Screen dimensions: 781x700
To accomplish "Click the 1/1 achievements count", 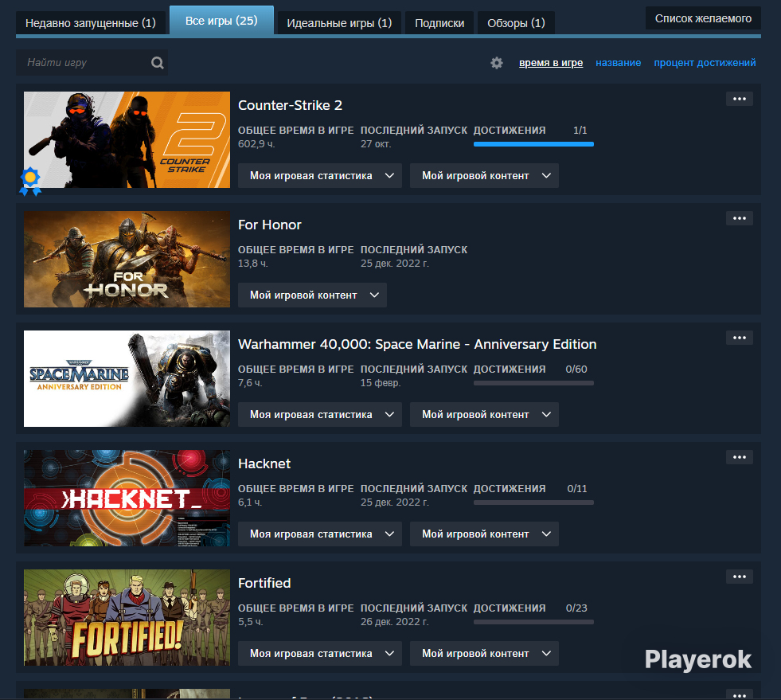I will click(580, 131).
